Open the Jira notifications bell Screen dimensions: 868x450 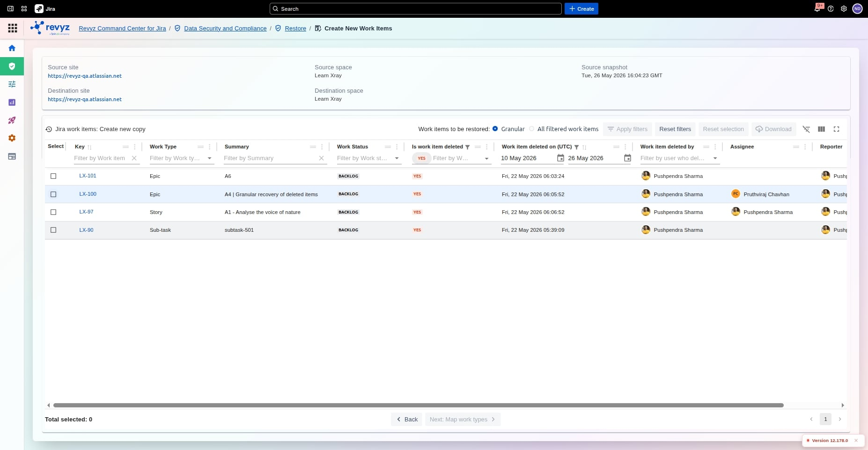(x=817, y=8)
